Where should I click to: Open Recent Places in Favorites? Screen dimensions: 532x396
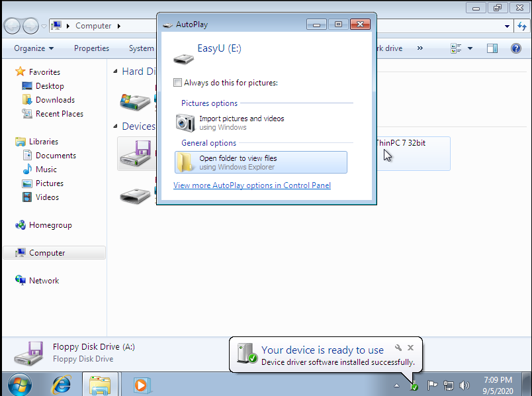point(60,114)
